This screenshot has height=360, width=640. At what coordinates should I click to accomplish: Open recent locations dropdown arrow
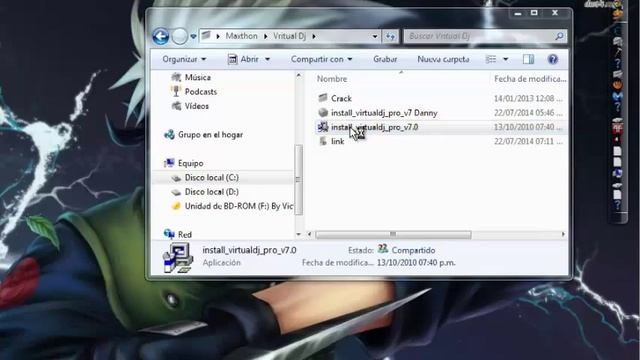point(193,36)
